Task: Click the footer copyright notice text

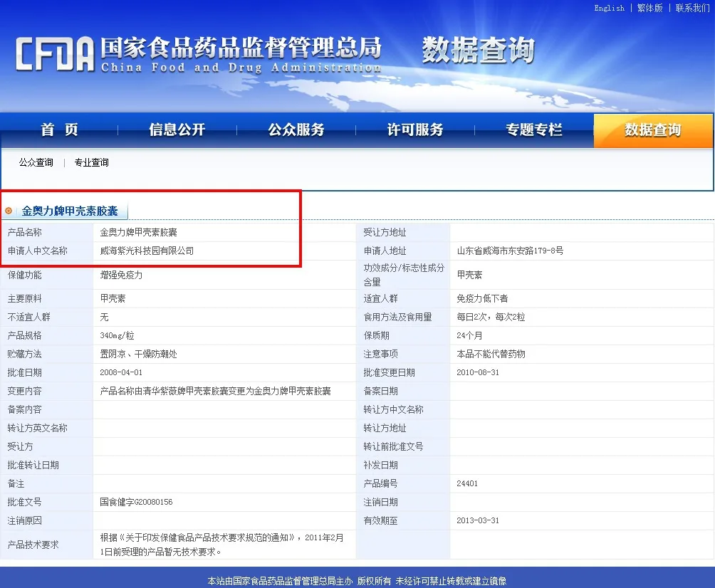Action: pos(357,581)
